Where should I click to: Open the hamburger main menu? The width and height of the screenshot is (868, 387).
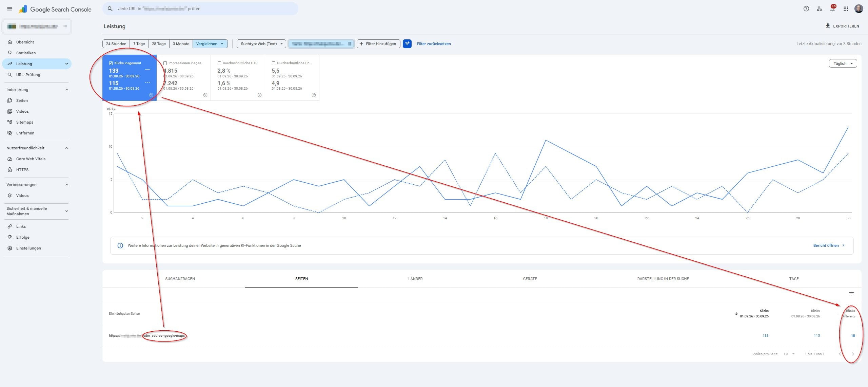click(x=9, y=9)
